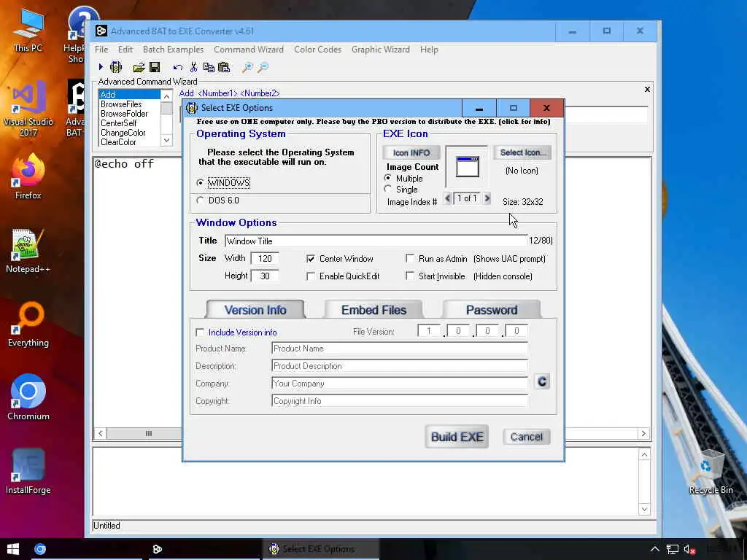This screenshot has height=560, width=747.
Task: Click the Zoom In magnifier icon
Action: tap(247, 67)
